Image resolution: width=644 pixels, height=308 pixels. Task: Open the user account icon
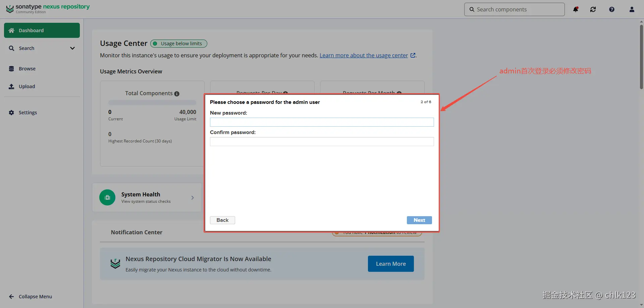pos(632,9)
